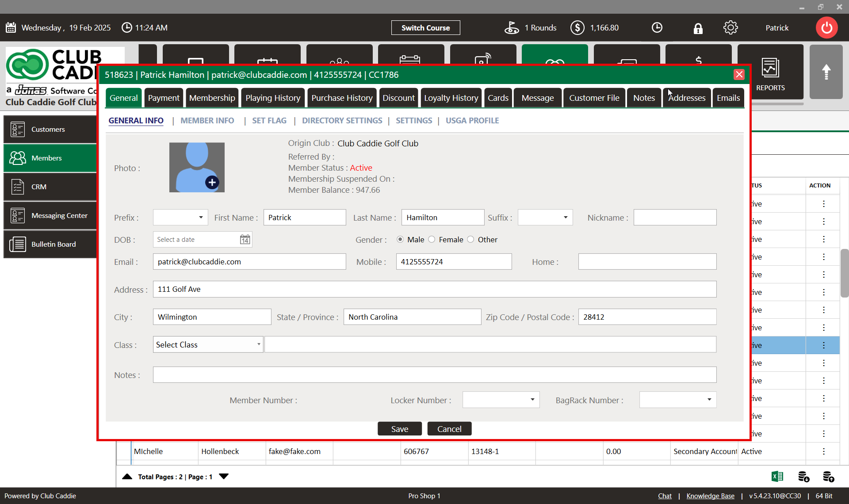Screen dimensions: 849x504
Task: Select Female gender radio button
Action: point(432,239)
